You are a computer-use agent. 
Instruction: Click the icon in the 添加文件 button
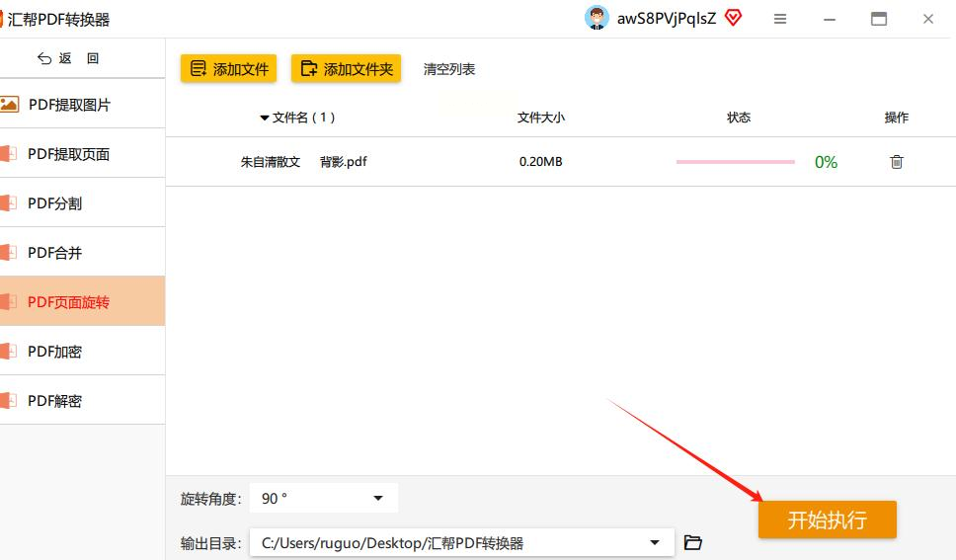click(x=199, y=68)
